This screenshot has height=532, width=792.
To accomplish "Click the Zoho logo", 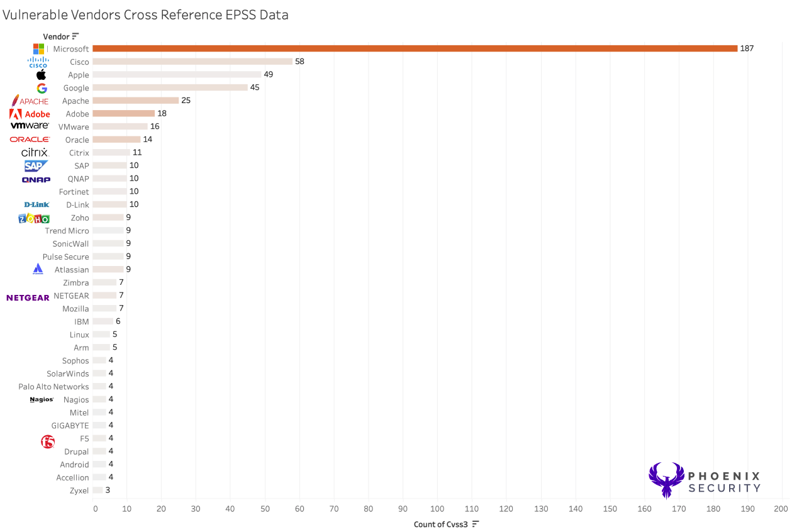I will (34, 218).
